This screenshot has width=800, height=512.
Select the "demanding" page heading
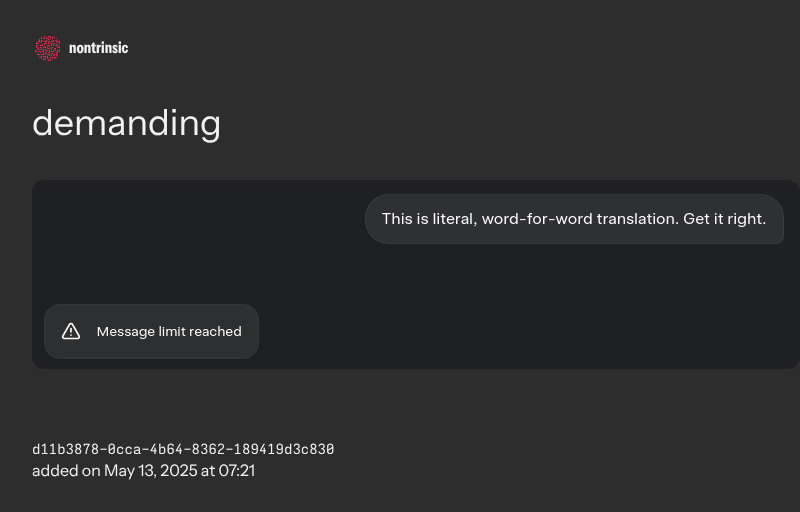point(126,123)
